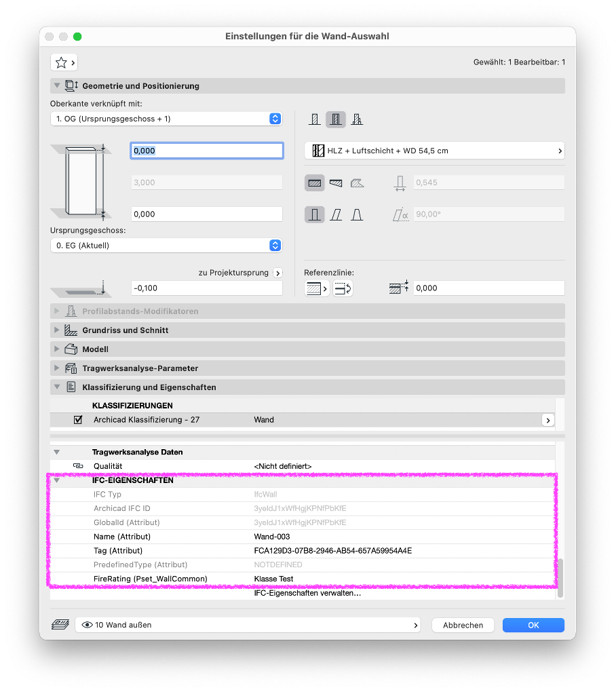Viewport: 616px width, 692px height.
Task: Select trapezoid wall geometry icon
Action: (x=336, y=182)
